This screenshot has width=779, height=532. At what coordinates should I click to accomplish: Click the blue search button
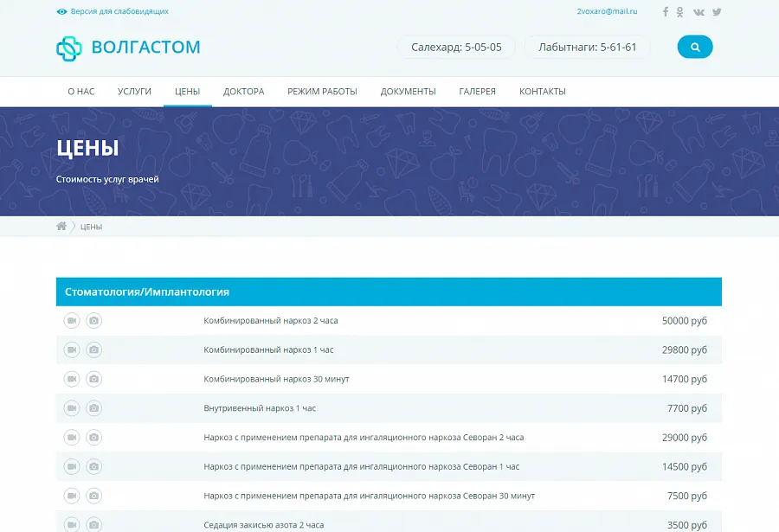(x=694, y=48)
